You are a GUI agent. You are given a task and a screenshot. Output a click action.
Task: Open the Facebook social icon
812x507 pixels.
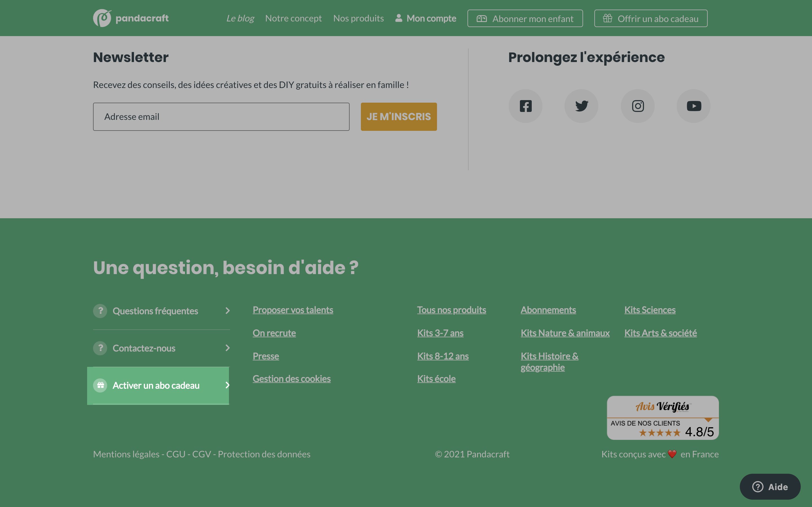point(525,106)
